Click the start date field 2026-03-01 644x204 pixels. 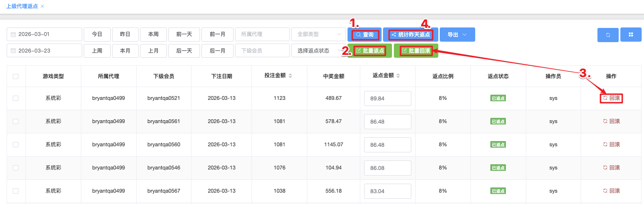pyautogui.click(x=44, y=35)
